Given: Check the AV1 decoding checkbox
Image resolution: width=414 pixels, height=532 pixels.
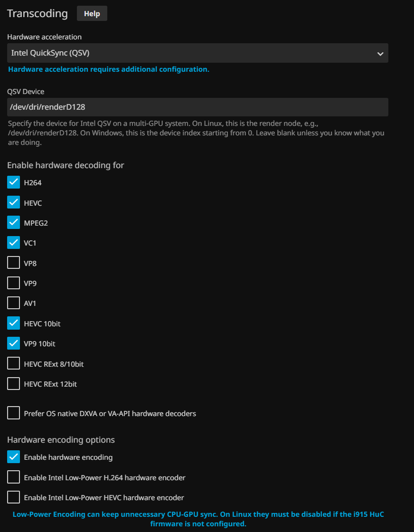Looking at the screenshot, I should (14, 303).
